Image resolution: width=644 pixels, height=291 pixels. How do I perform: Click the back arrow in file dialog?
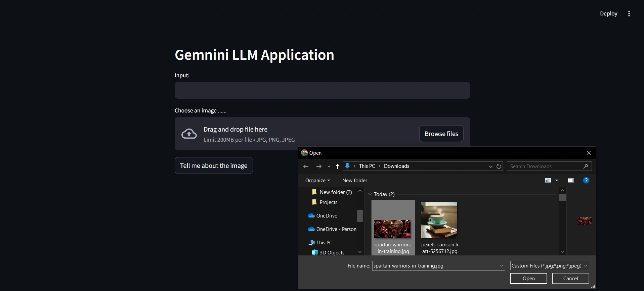click(306, 166)
